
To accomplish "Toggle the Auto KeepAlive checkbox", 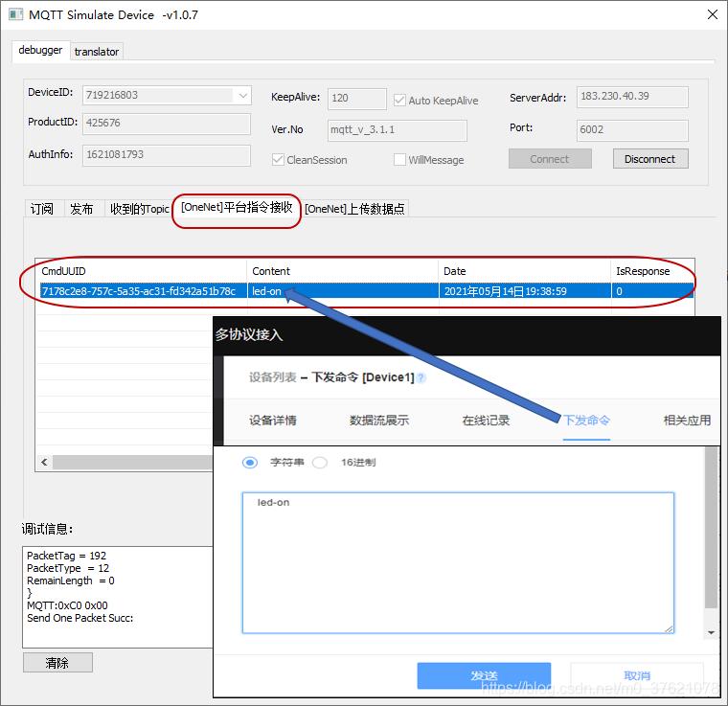I will 399,100.
